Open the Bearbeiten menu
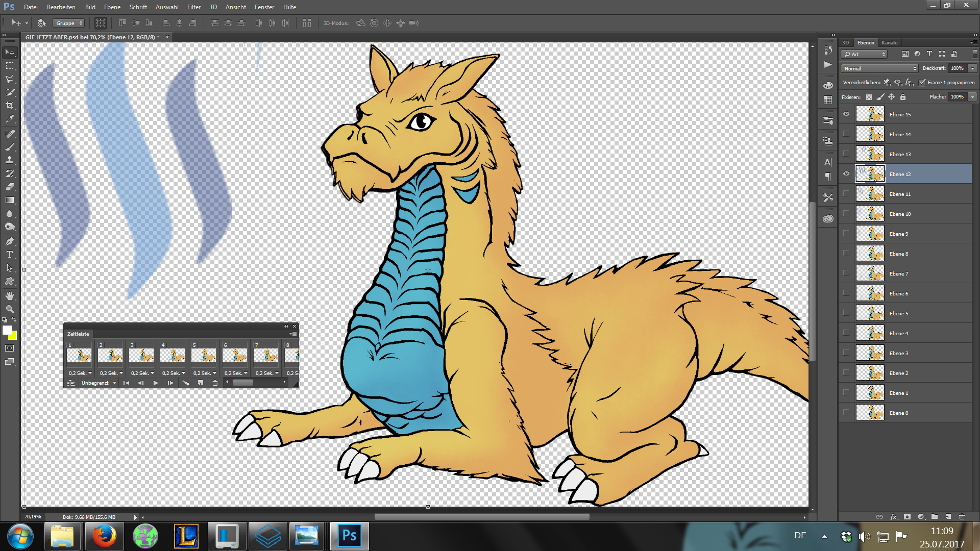 click(x=61, y=7)
